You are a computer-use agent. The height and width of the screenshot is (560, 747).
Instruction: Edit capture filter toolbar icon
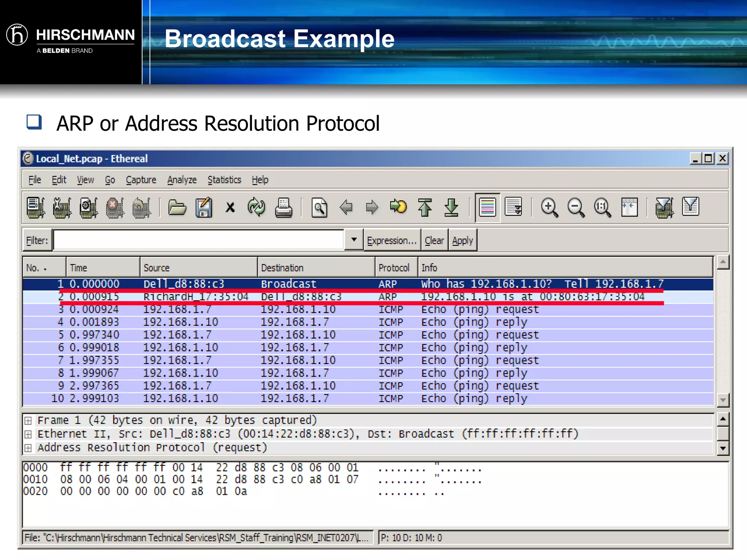pyautogui.click(x=665, y=207)
